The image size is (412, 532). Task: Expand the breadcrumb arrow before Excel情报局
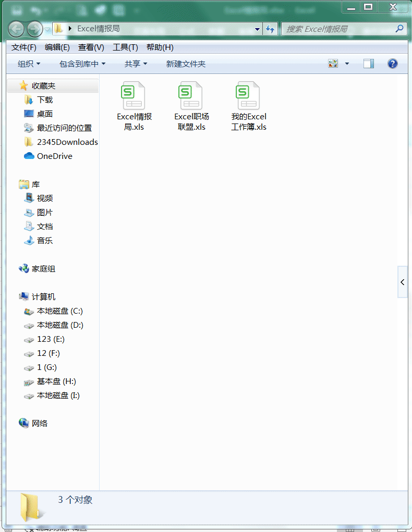(70, 29)
